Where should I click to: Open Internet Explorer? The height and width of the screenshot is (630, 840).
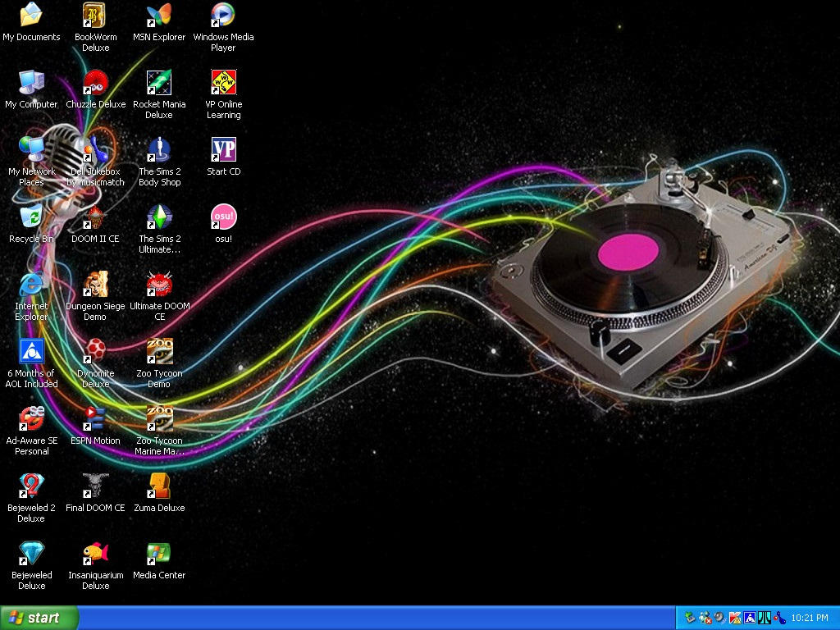31,286
